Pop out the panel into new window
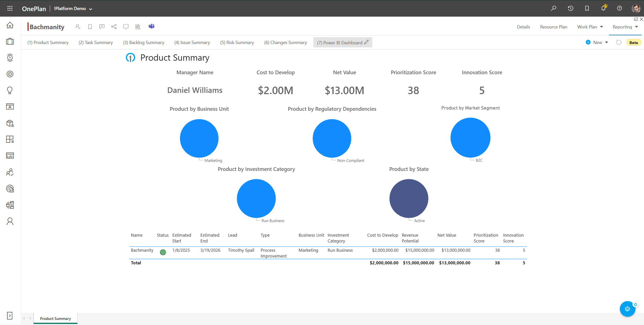The width and height of the screenshot is (644, 325). [x=636, y=19]
